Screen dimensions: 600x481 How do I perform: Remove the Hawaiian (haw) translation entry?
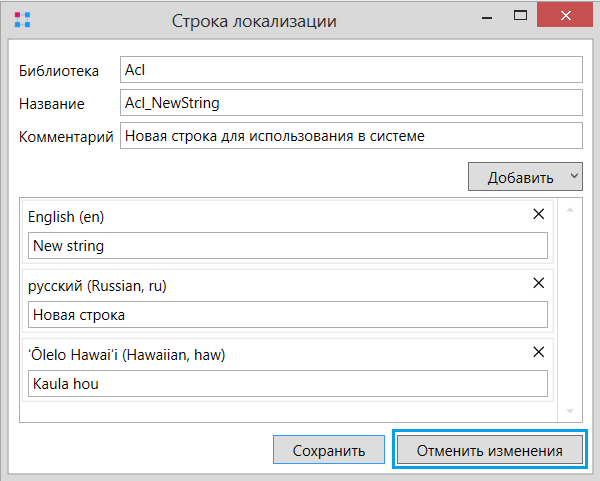[x=538, y=352]
